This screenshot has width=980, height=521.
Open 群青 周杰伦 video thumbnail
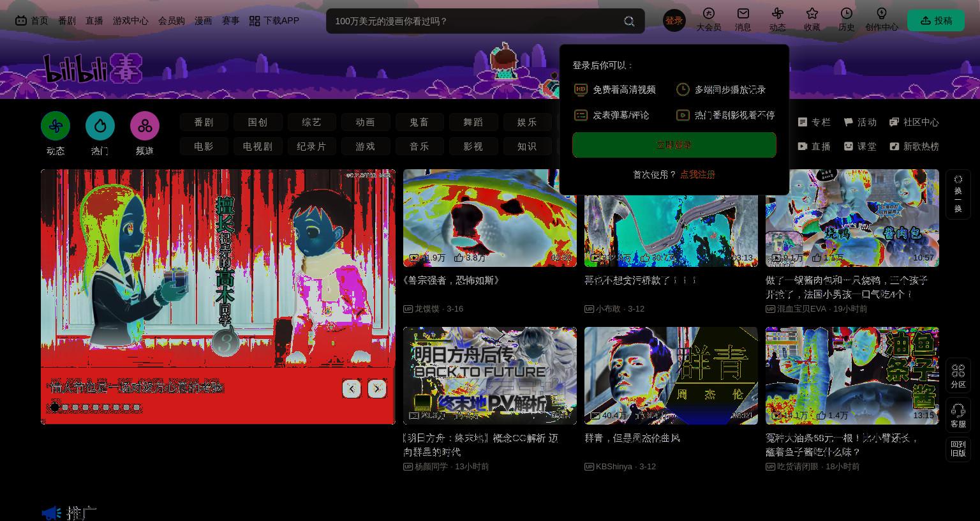(x=671, y=375)
